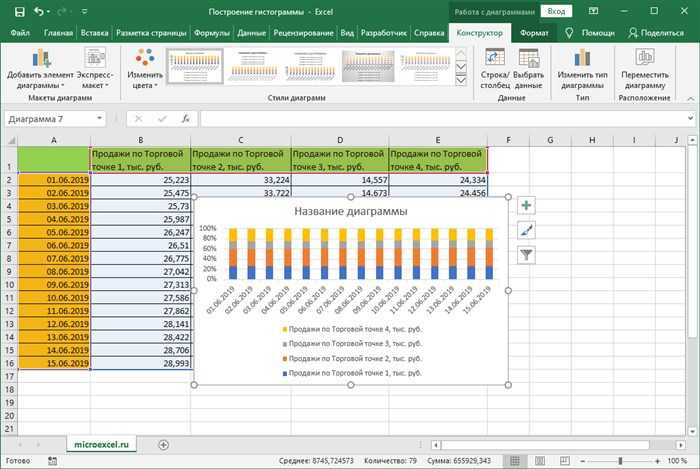
Task: Click the formula bar confirm checkmark icon
Action: click(x=162, y=119)
